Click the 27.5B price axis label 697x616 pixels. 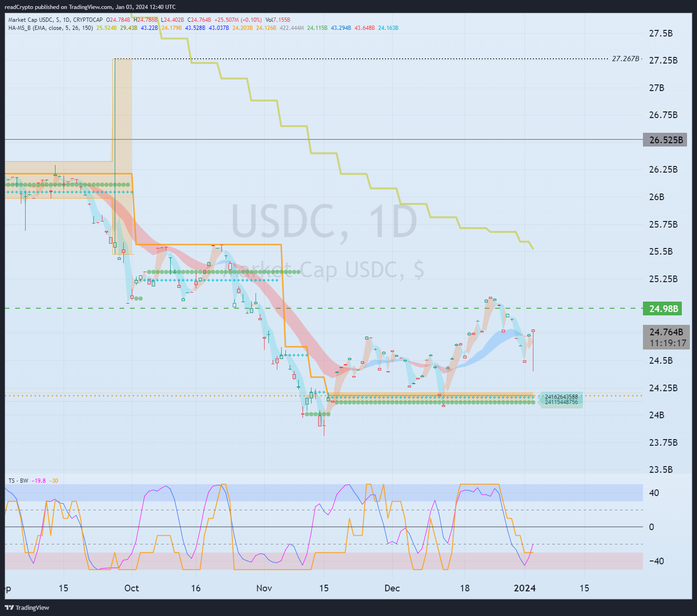pyautogui.click(x=660, y=33)
